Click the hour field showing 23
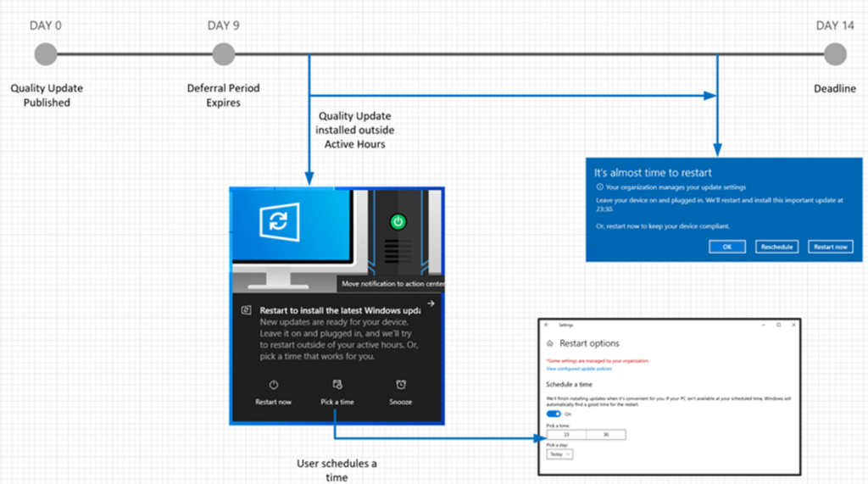 click(566, 435)
